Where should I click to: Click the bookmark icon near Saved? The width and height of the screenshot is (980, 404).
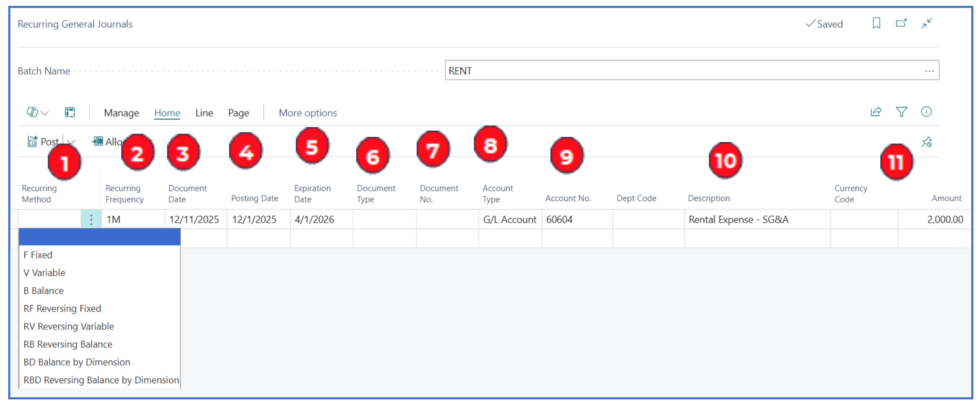tap(876, 24)
